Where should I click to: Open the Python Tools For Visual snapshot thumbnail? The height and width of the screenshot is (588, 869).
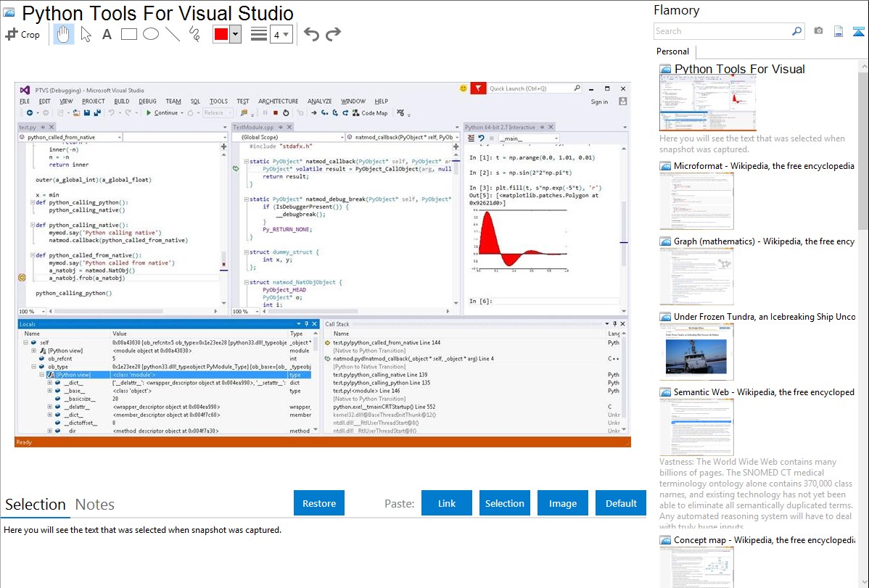[708, 103]
